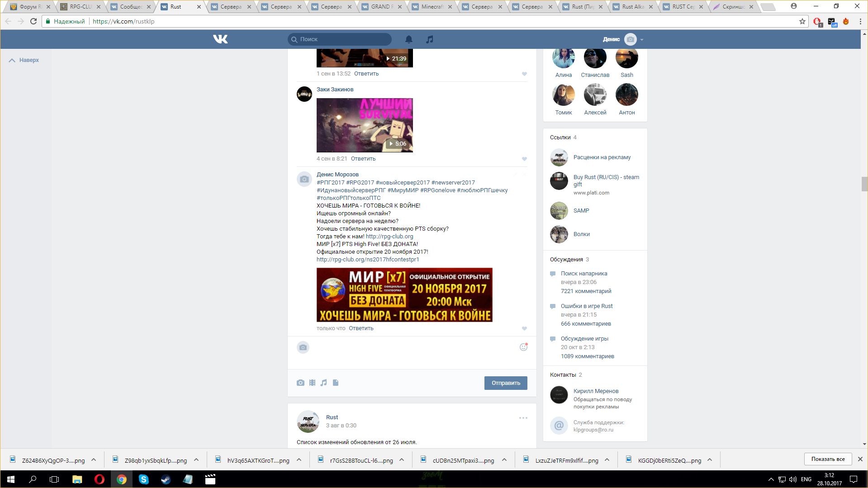The image size is (868, 488).
Task: Go back up with Наверх
Action: (24, 60)
